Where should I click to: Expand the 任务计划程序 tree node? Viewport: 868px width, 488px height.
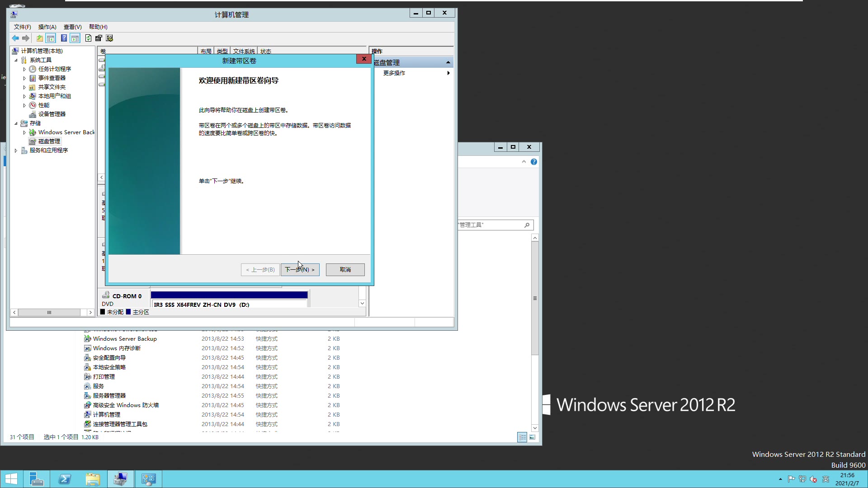point(24,69)
